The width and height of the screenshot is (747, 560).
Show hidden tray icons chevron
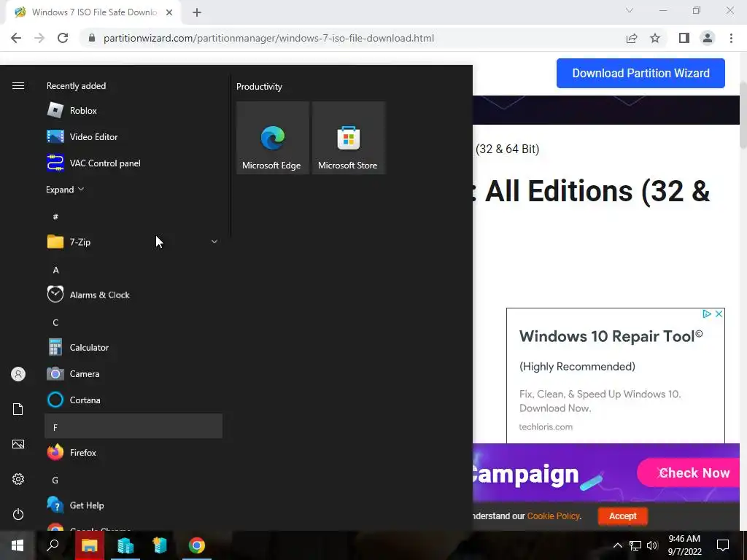tap(617, 545)
